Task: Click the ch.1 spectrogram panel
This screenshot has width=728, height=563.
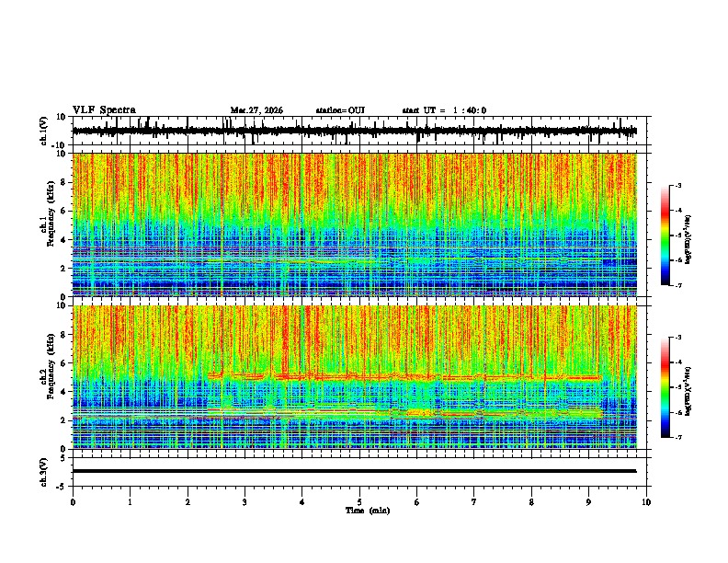Action: (354, 224)
